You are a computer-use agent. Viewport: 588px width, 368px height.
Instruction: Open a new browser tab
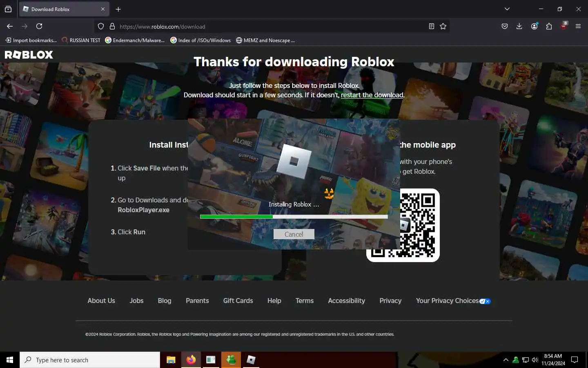coord(118,9)
